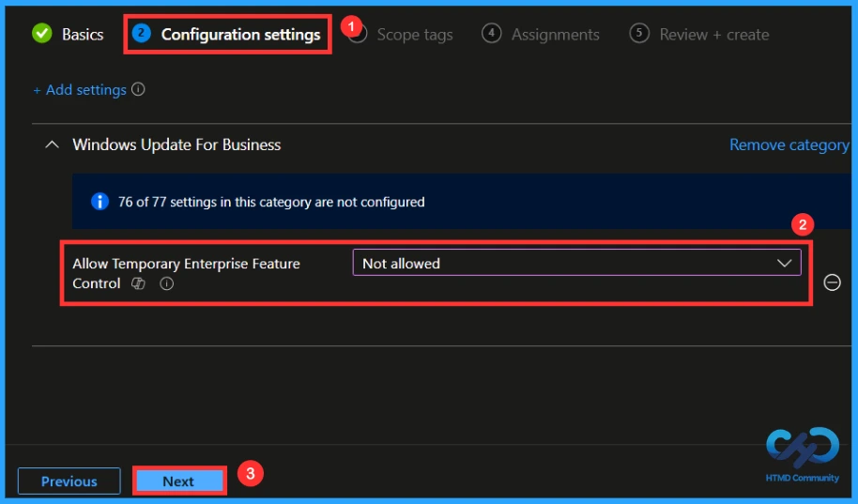Click the Windows Update For Business heading
Screen dimensions: 858x504
coord(176,145)
